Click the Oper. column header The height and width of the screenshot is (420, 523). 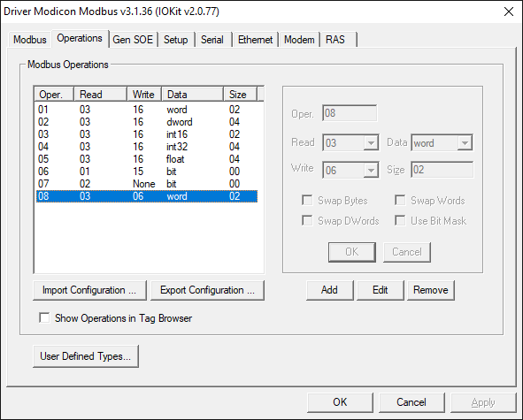tap(54, 95)
